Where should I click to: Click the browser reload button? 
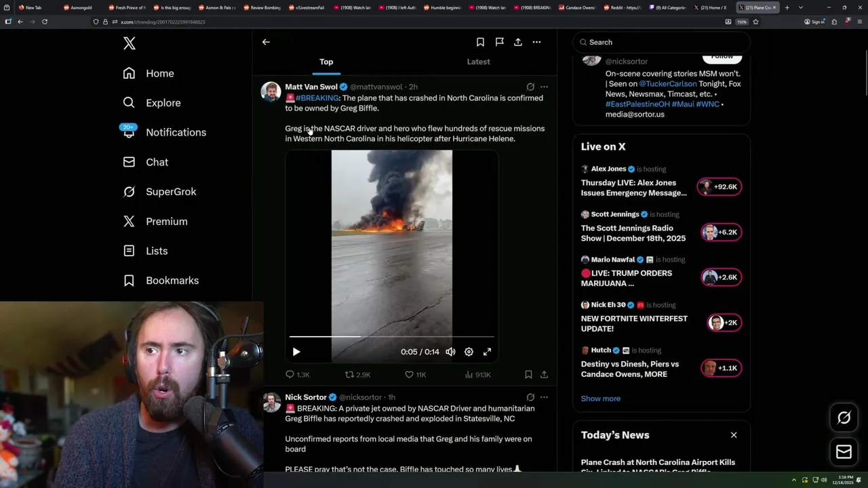(45, 22)
